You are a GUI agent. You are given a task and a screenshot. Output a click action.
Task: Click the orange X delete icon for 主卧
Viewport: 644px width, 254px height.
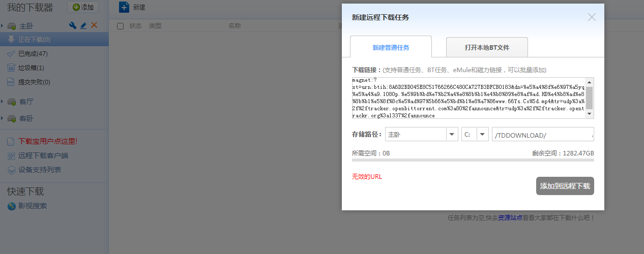[x=94, y=25]
